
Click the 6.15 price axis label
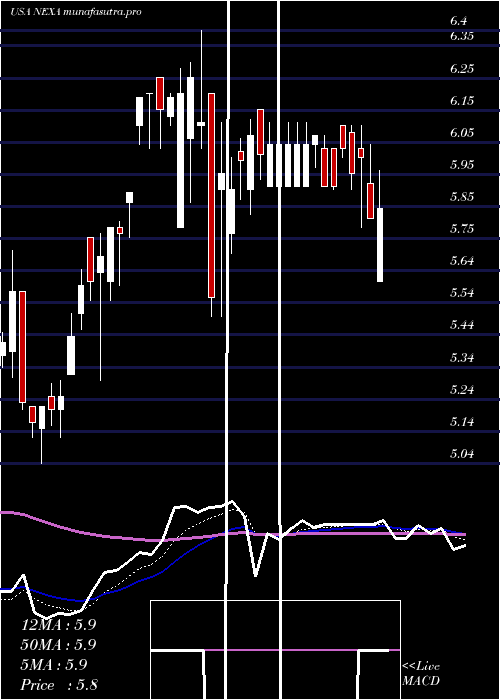pyautogui.click(x=462, y=101)
